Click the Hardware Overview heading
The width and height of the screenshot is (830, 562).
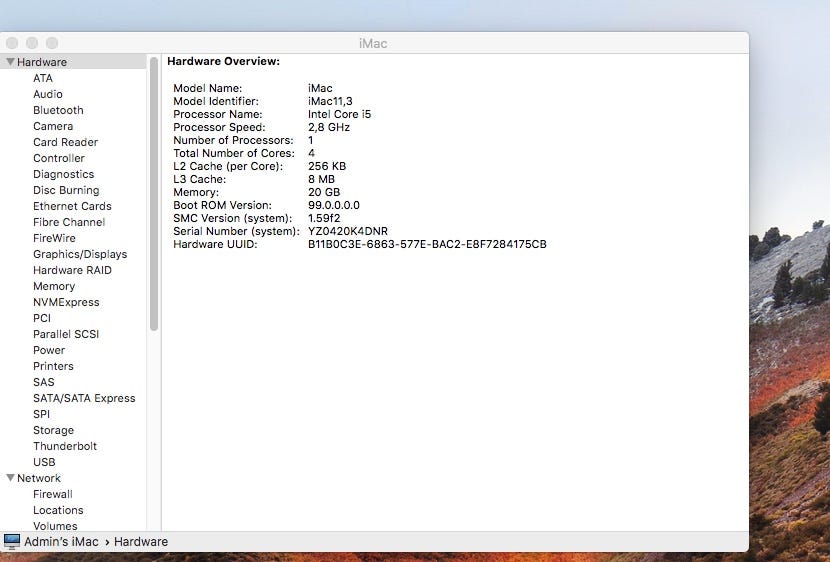coord(223,61)
